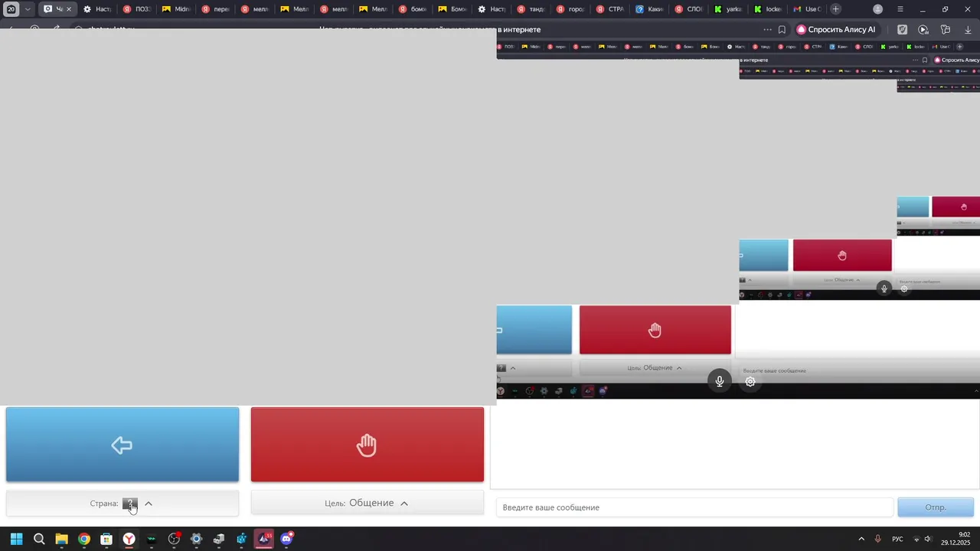Image resolution: width=980 pixels, height=551 pixels.
Task: Click the microphone icon in mirrored video
Action: point(719,381)
